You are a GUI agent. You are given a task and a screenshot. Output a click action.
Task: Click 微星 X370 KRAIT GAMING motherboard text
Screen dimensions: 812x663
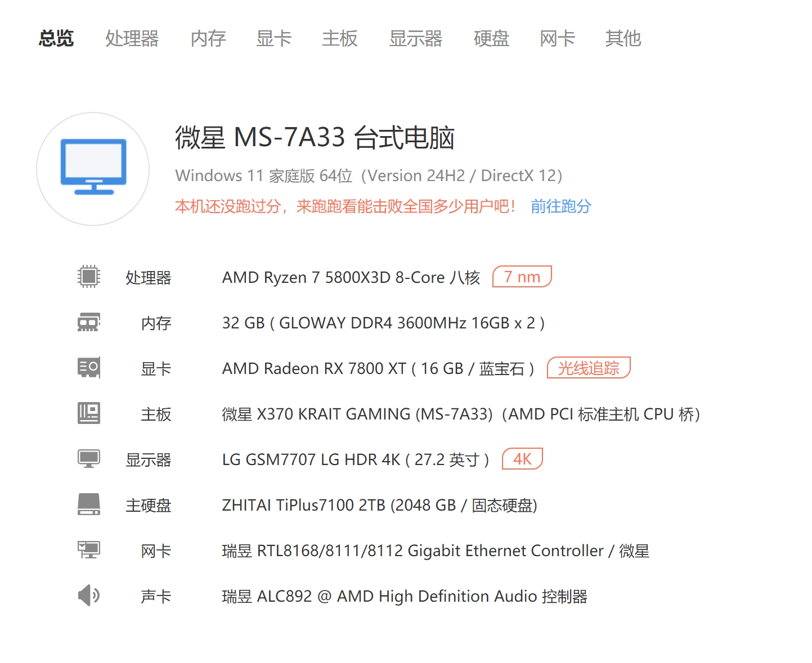pos(461,414)
